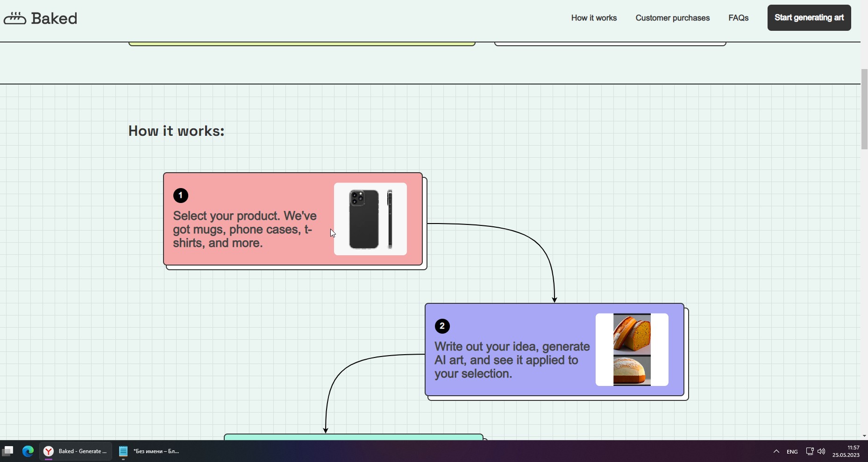
Task: Click the network display icon in tray
Action: click(x=810, y=451)
